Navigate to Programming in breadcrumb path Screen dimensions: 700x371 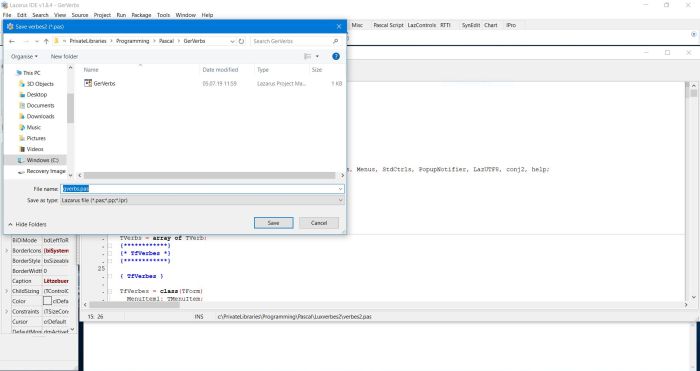[133, 41]
